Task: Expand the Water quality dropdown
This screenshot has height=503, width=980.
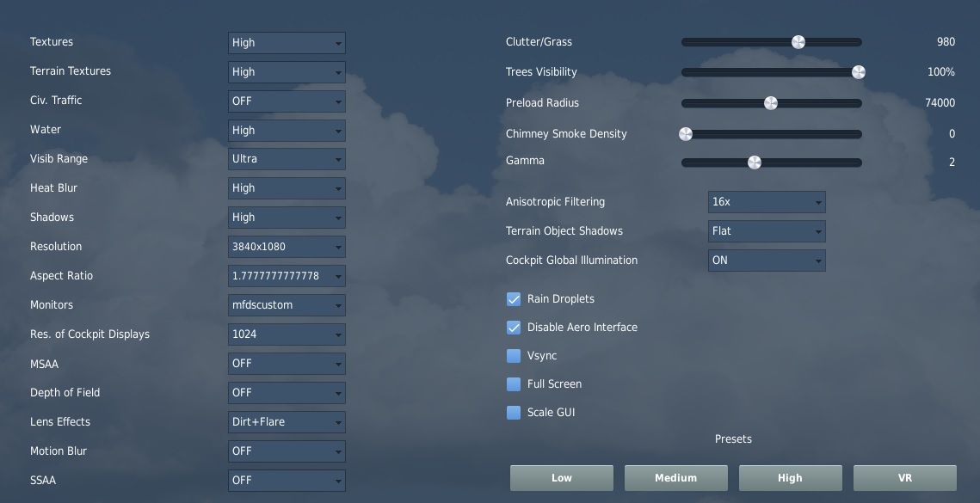Action: [287, 130]
